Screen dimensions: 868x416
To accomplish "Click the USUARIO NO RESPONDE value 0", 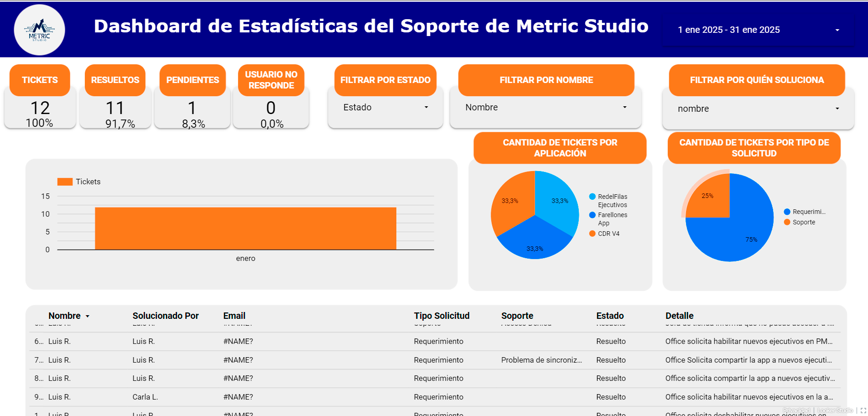I will click(271, 108).
